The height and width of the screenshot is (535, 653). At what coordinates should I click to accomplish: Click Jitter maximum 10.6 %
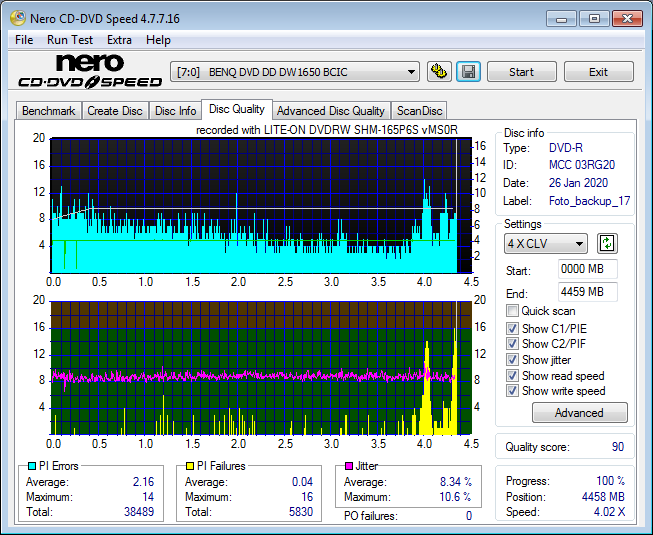455,497
